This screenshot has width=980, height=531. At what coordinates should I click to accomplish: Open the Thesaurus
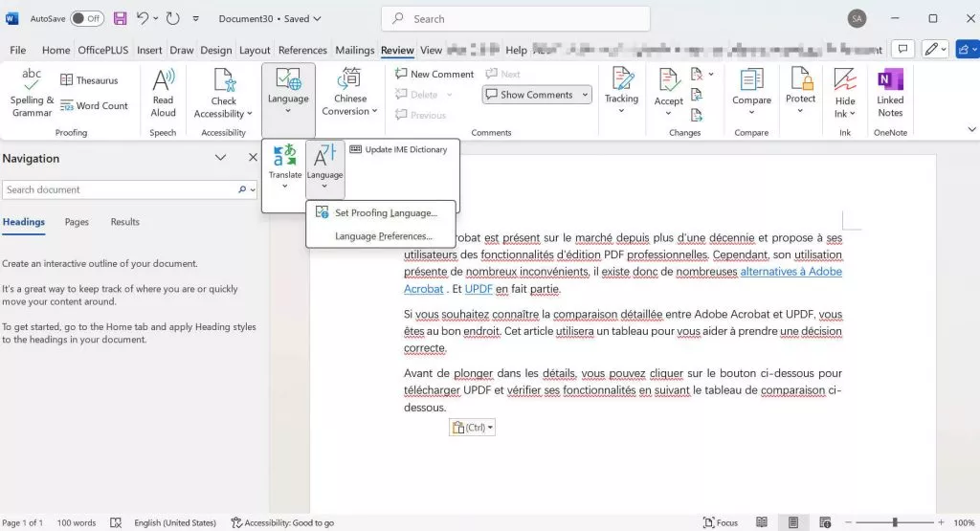click(x=89, y=80)
